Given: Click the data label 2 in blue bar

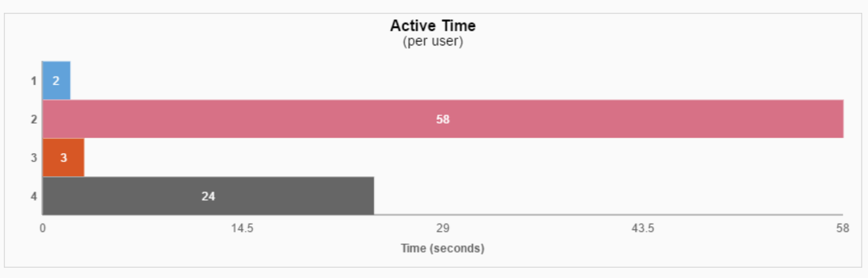Looking at the screenshot, I should 56,81.
